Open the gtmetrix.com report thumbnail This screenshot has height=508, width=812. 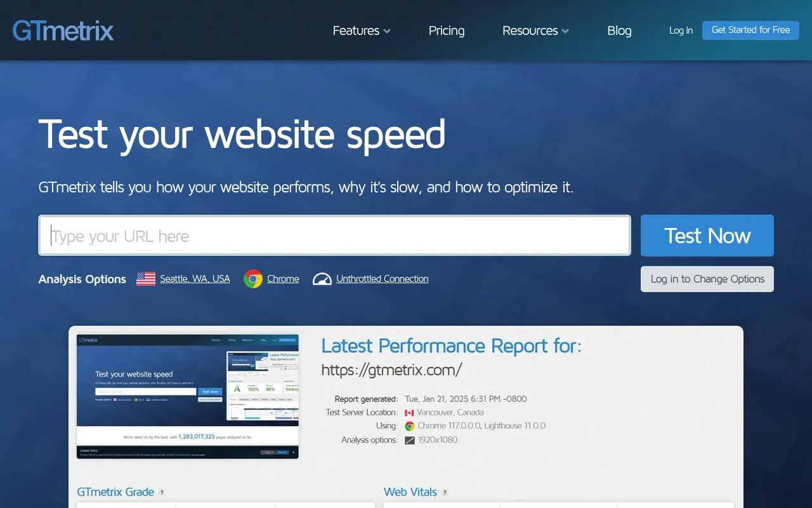pos(188,397)
